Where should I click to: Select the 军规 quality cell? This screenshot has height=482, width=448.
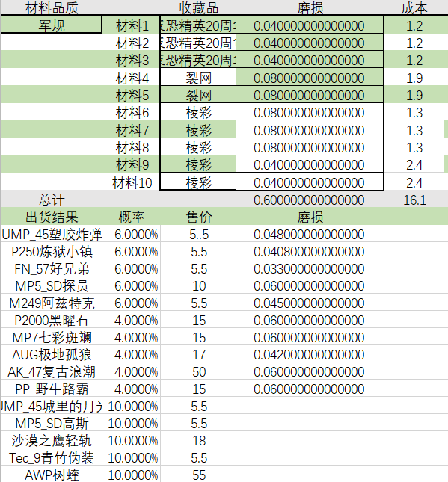coord(51,25)
